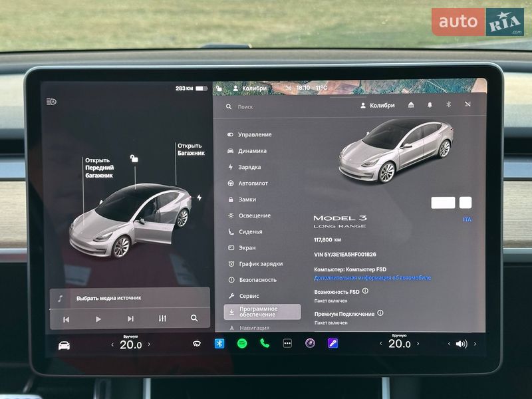Raise the volume with right arrow
Viewport: 532px width, 399px height.
(475, 344)
